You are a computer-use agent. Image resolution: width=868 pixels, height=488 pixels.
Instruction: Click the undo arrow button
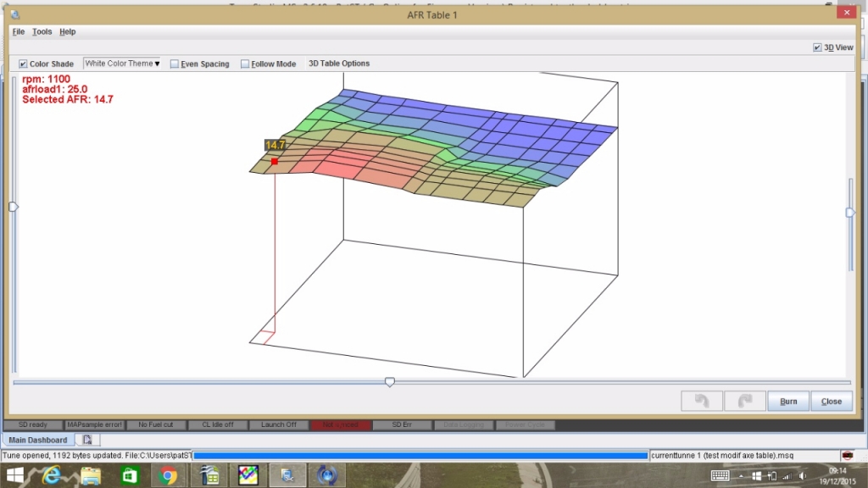(x=701, y=401)
